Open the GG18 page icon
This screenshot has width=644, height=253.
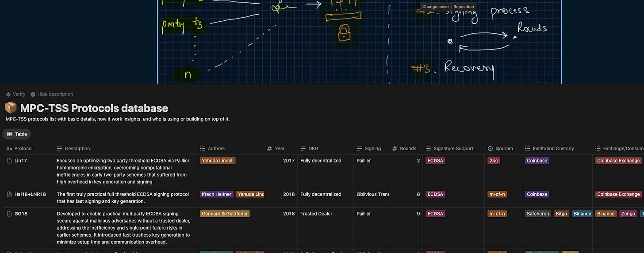pos(9,214)
